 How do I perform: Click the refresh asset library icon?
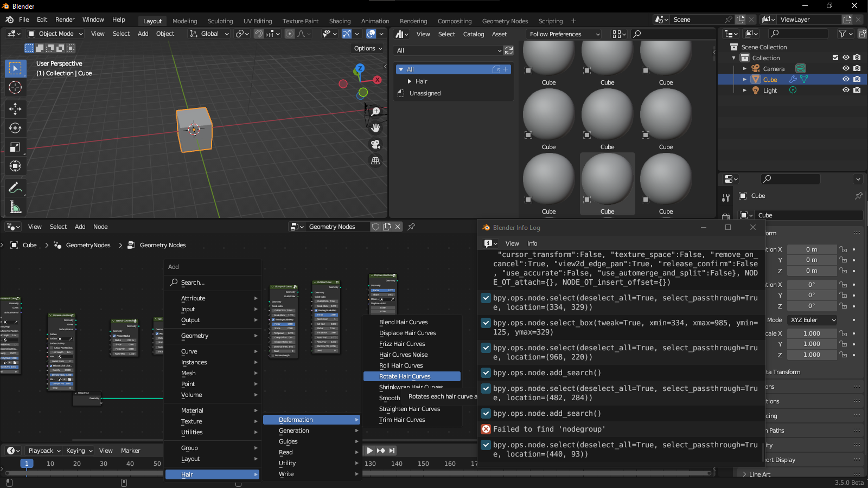[509, 50]
